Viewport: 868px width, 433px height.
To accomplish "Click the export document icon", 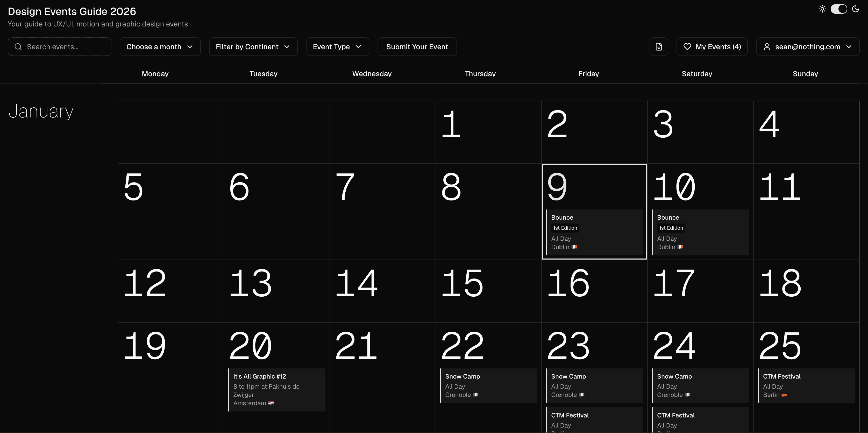I will click(x=659, y=46).
